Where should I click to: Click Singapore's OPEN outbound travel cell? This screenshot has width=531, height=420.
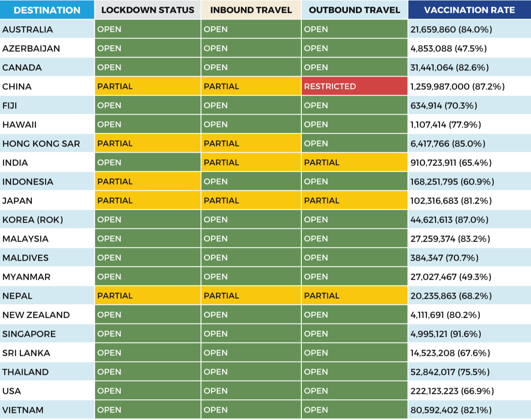(354, 334)
